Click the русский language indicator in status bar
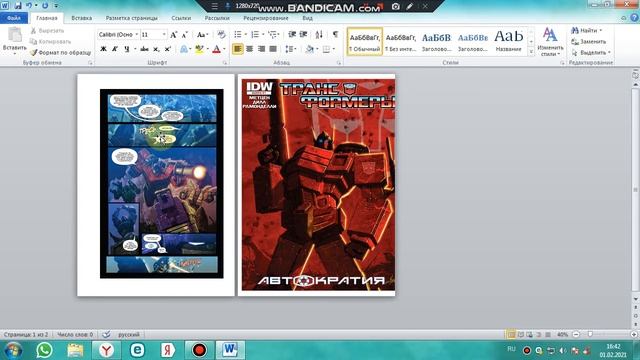This screenshot has width=640, height=360. [x=129, y=335]
